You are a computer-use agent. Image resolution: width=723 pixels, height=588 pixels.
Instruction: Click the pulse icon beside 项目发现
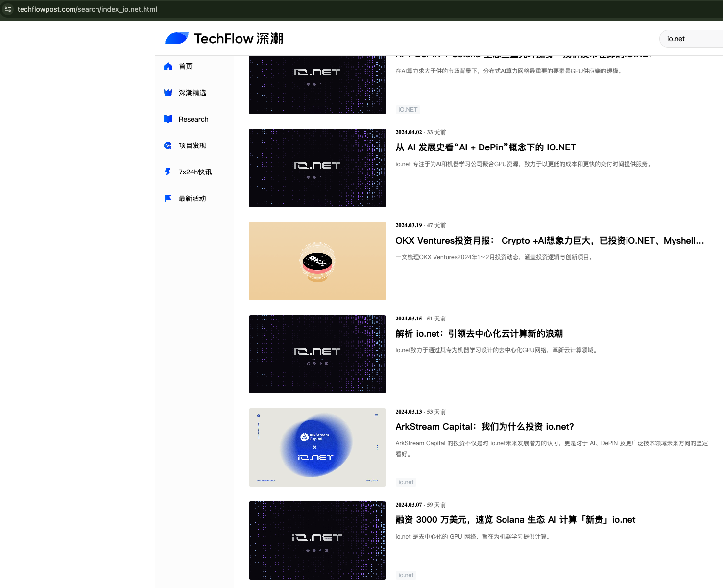(168, 146)
